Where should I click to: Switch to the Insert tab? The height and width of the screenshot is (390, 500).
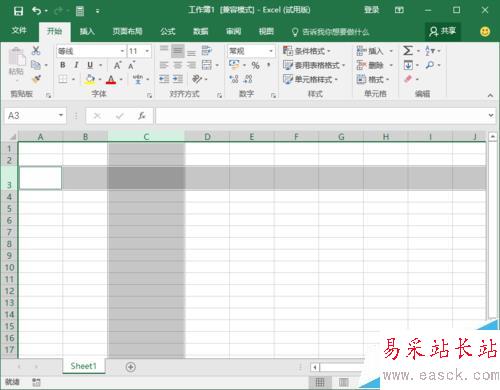point(87,31)
